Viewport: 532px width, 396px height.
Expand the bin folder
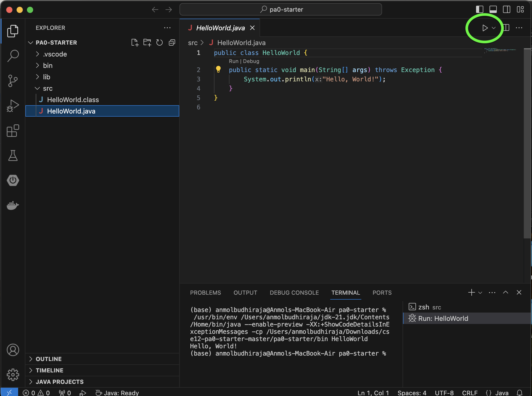tap(102, 66)
